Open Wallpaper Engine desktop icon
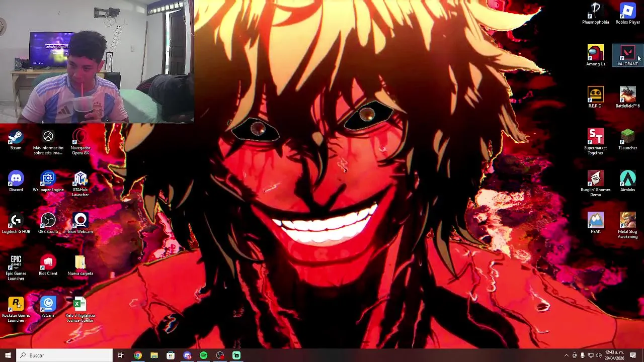Image resolution: width=644 pixels, height=362 pixels. coord(48,181)
